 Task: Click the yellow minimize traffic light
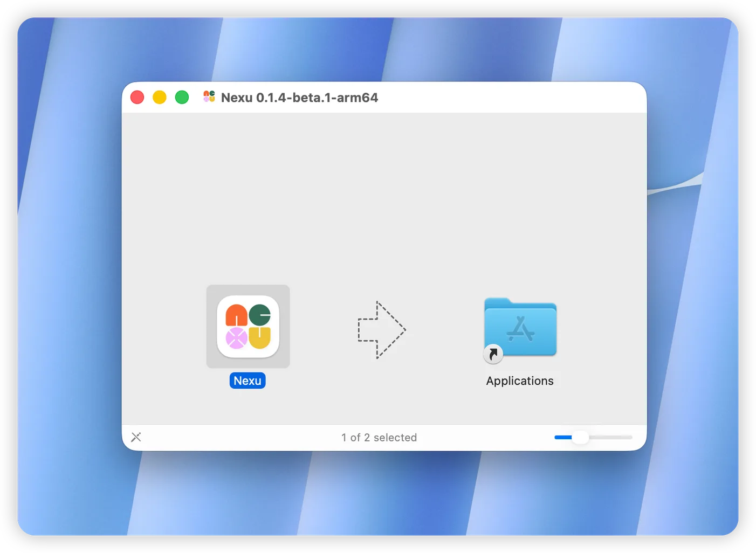[160, 97]
